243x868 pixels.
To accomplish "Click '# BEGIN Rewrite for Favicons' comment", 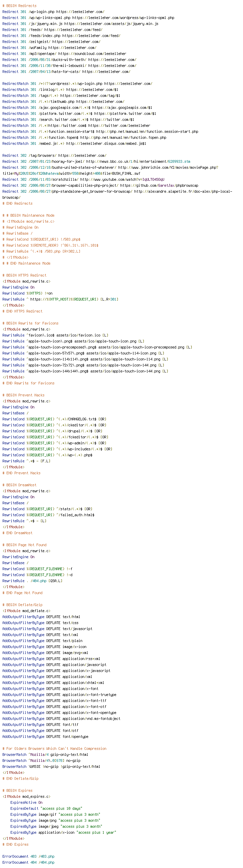I will tap(30, 324).
